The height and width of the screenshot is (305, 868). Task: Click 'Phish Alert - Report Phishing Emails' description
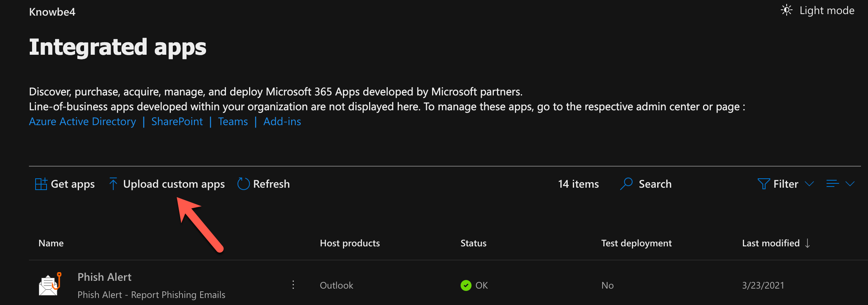tap(151, 295)
